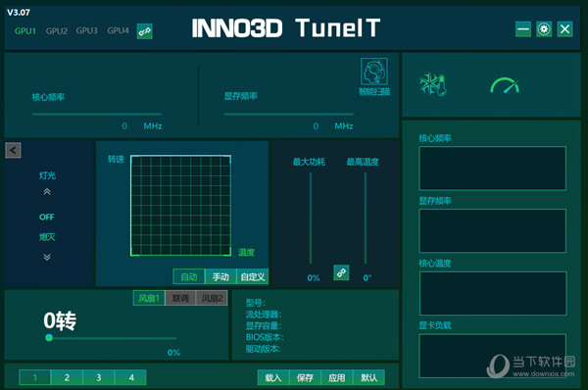Select the GPU4 tab

tap(118, 30)
